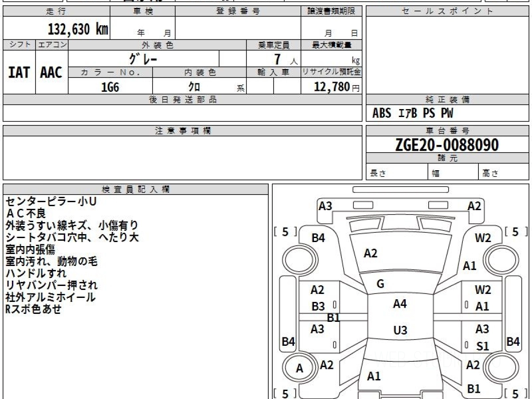Select the note シートタバコ穴中、へたり大
The height and width of the screenshot is (399, 532).
tap(72, 238)
